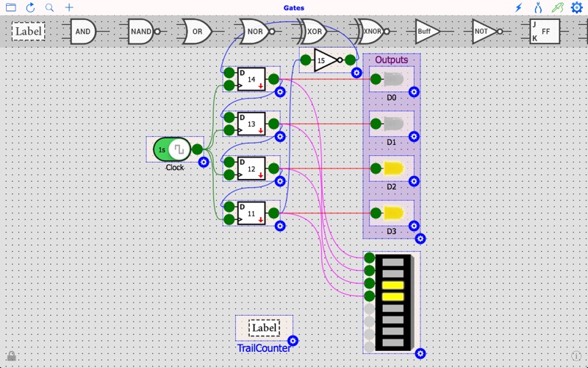The height and width of the screenshot is (368, 588).
Task: Click the D1 output LED
Action: coord(393,124)
